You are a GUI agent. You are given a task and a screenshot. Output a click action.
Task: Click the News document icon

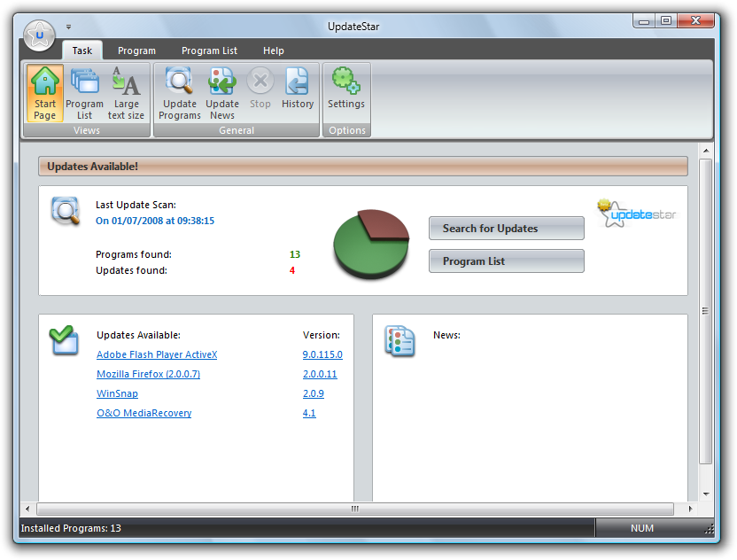pos(400,340)
